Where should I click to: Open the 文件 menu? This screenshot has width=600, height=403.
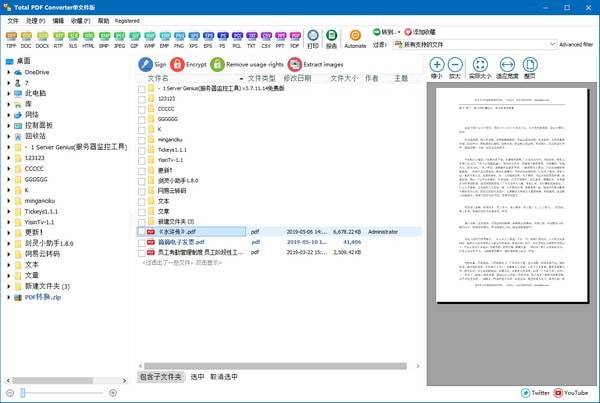(x=13, y=21)
